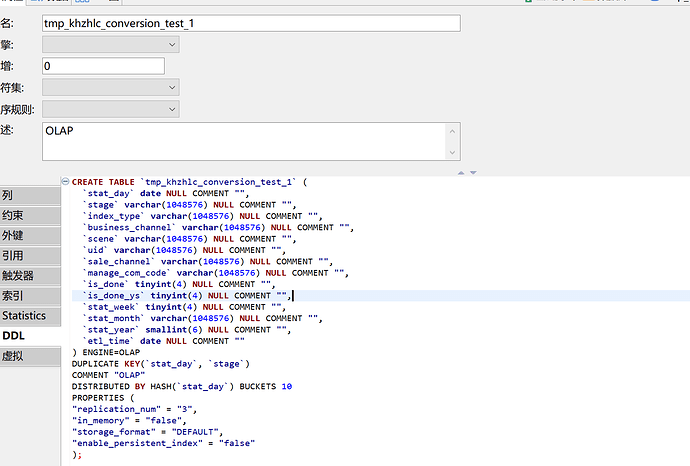Click description box scroll up arrow
Viewport: 690px width, 466px height.
(452, 131)
